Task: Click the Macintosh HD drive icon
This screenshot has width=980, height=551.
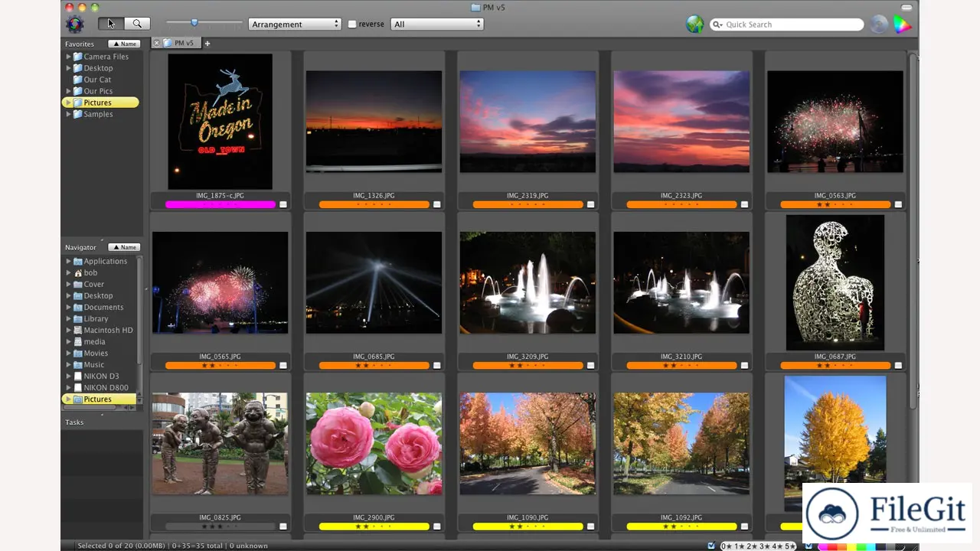Action: [x=77, y=330]
